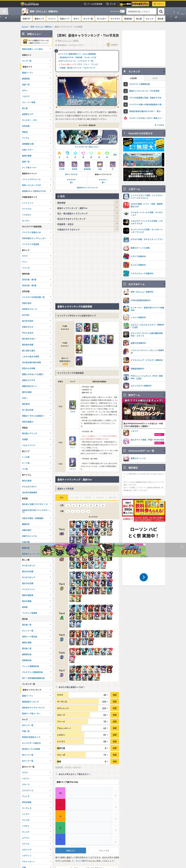Screen dimensions: 186x868
Task: Focus the 攻略情報を探してみよう search field
Action: pyautogui.click(x=141, y=11)
